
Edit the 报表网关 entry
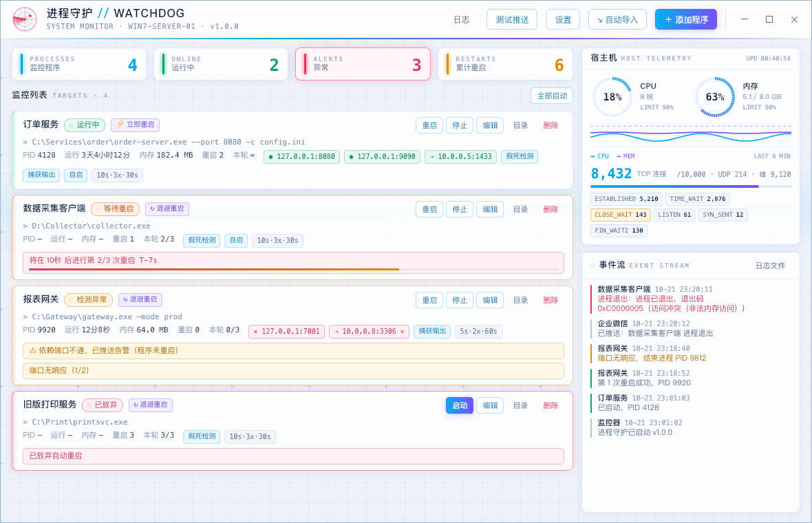(x=490, y=300)
